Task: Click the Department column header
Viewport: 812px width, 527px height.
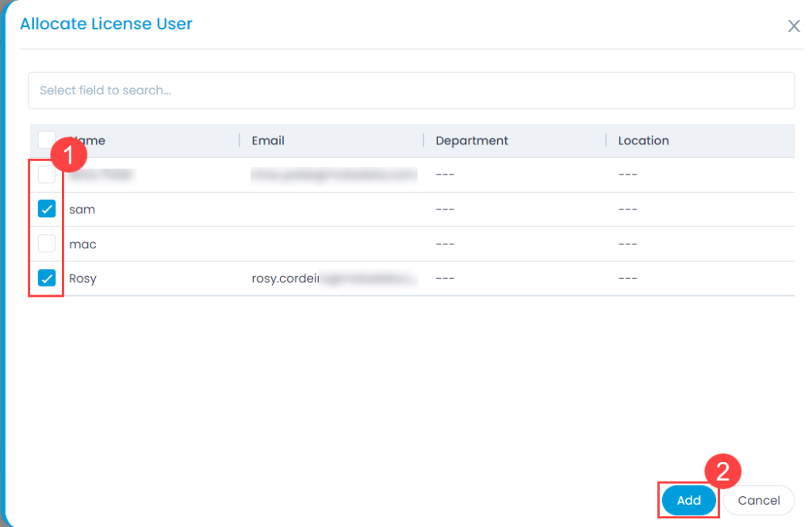Action: pyautogui.click(x=472, y=140)
